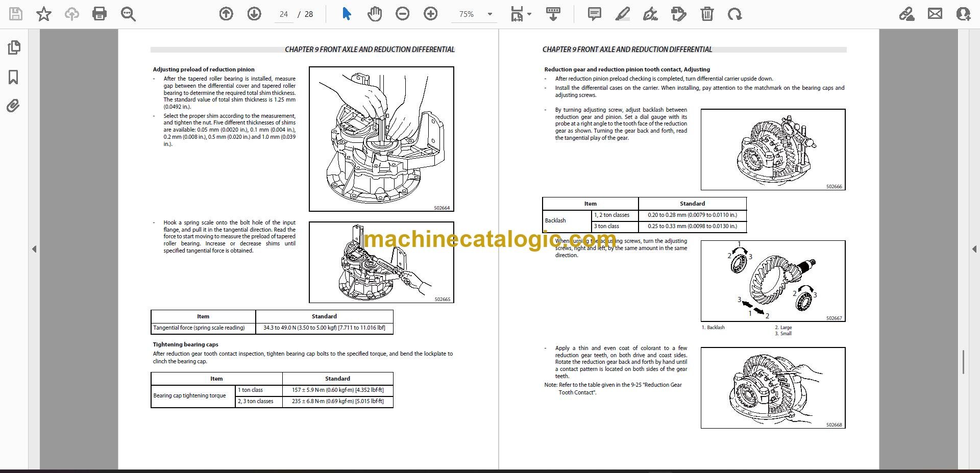Send file by email envelope icon
This screenshot has height=473, width=980.
[935, 14]
